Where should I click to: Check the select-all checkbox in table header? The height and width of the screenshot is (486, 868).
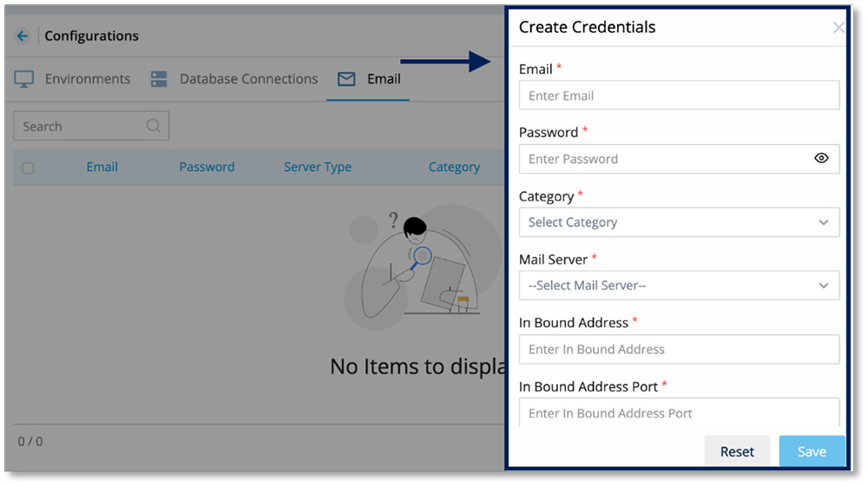click(29, 167)
